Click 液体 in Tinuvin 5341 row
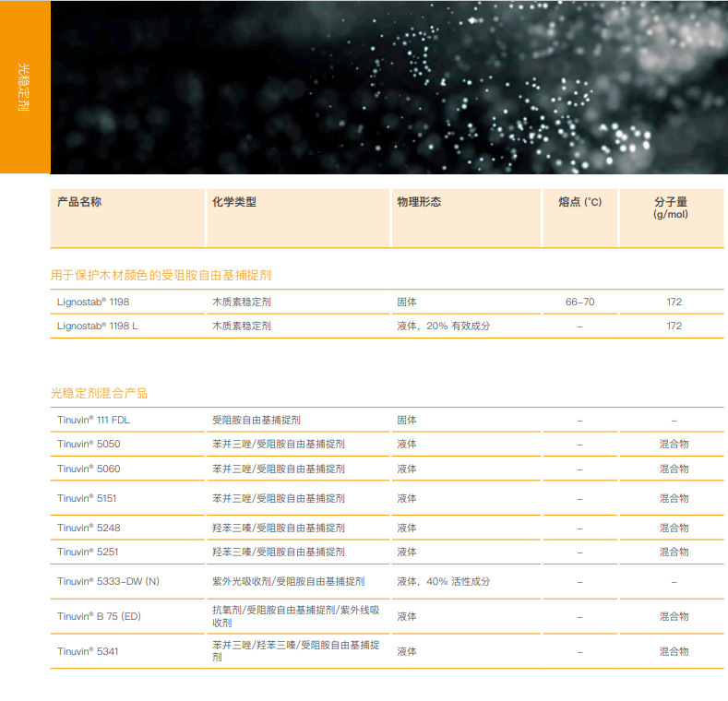This screenshot has width=728, height=701. [407, 652]
